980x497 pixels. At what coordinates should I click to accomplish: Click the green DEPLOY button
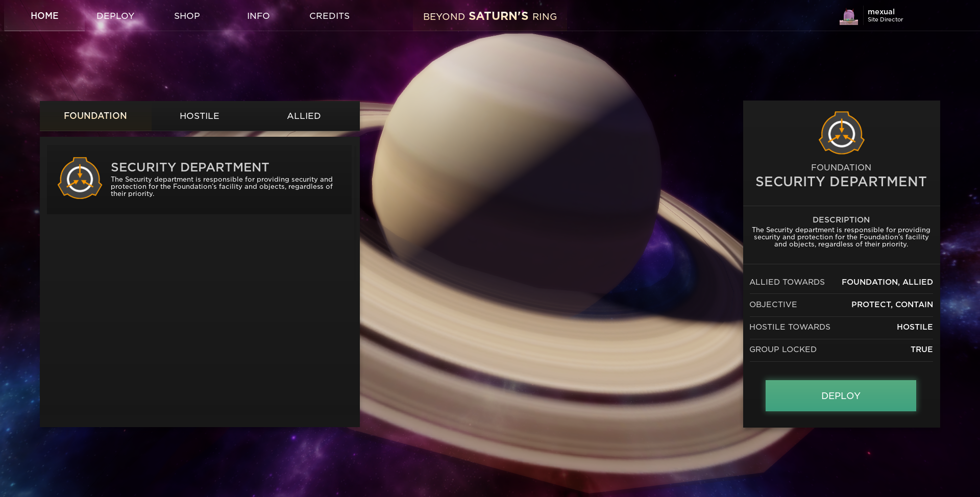coord(841,395)
